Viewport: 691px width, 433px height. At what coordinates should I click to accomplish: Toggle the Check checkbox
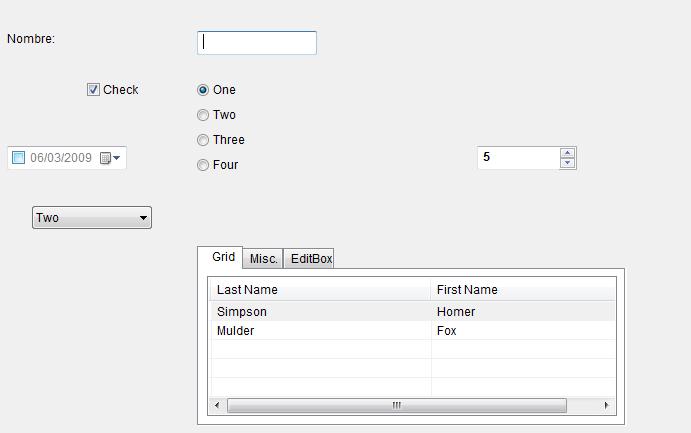(94, 90)
